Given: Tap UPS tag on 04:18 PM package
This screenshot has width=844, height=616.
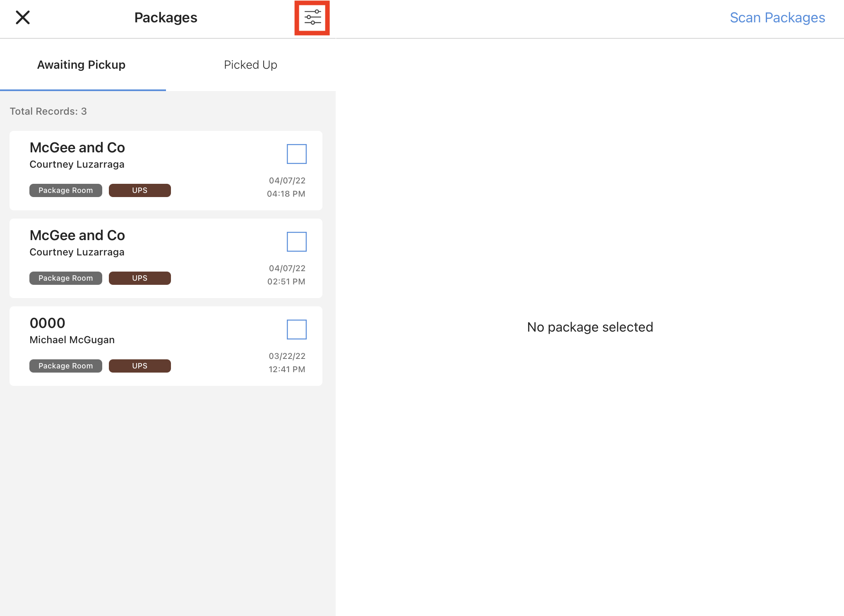Looking at the screenshot, I should pos(139,190).
